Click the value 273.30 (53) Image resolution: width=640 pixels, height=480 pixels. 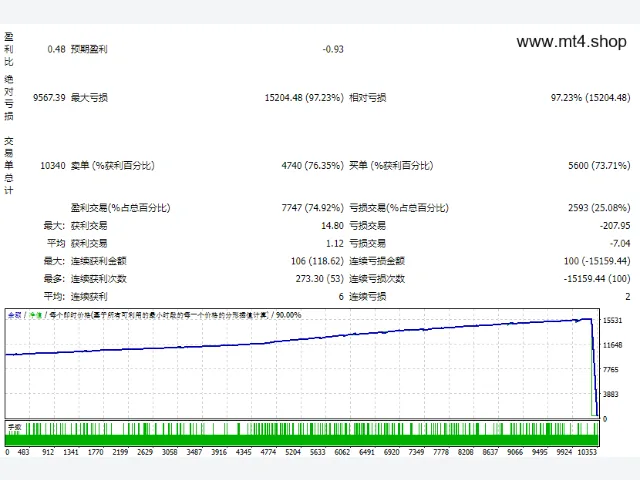tap(320, 279)
